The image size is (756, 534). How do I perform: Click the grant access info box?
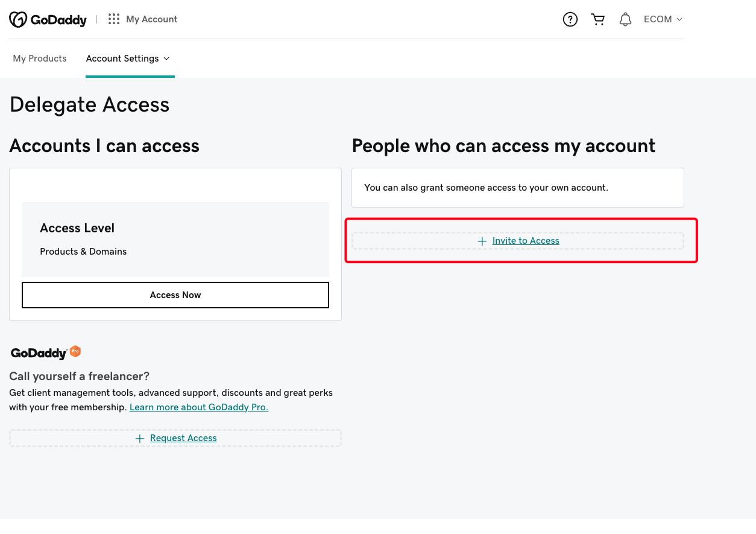517,188
